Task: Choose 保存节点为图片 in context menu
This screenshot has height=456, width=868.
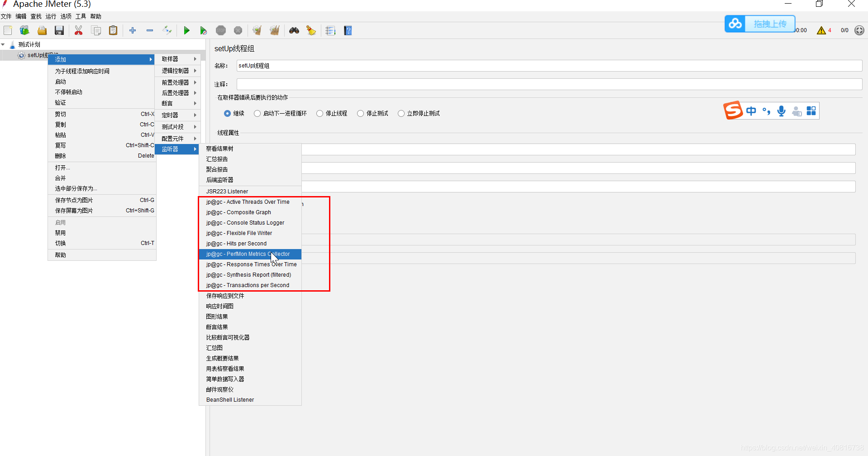Action: coord(102,200)
